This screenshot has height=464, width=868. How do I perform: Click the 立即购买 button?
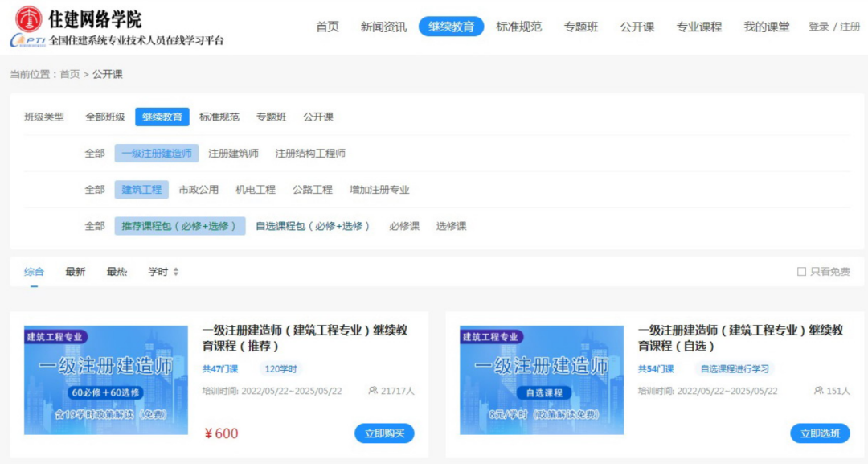pyautogui.click(x=384, y=433)
